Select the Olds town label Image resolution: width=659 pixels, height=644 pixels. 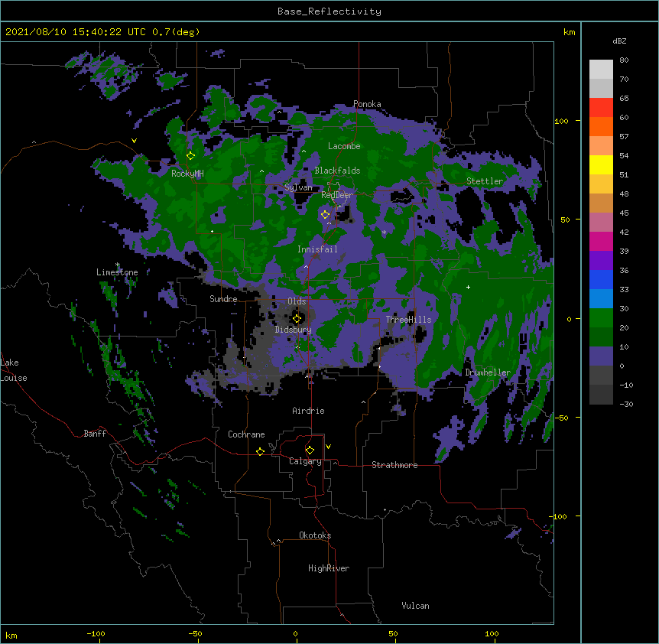click(297, 301)
